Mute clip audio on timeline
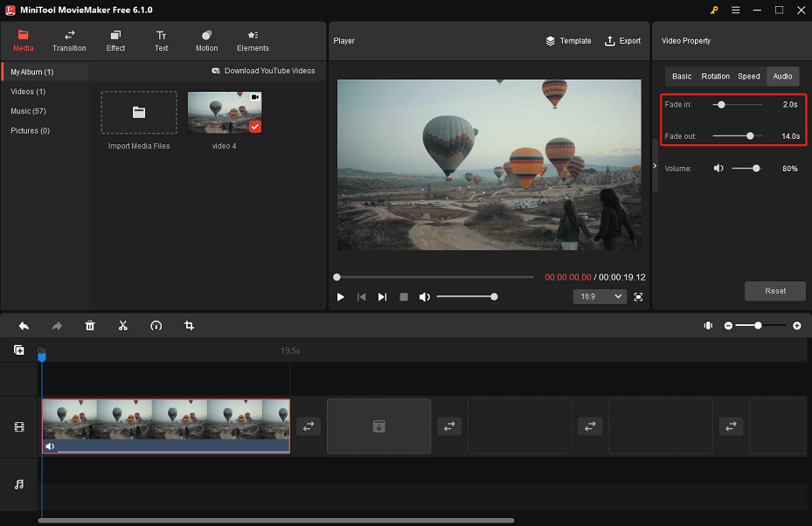Viewport: 812px width, 526px height. point(50,446)
